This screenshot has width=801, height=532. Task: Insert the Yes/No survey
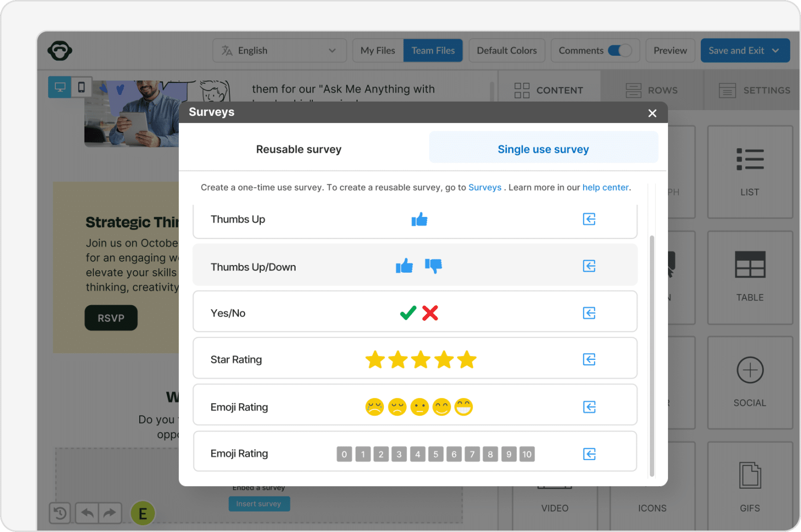pyautogui.click(x=589, y=313)
